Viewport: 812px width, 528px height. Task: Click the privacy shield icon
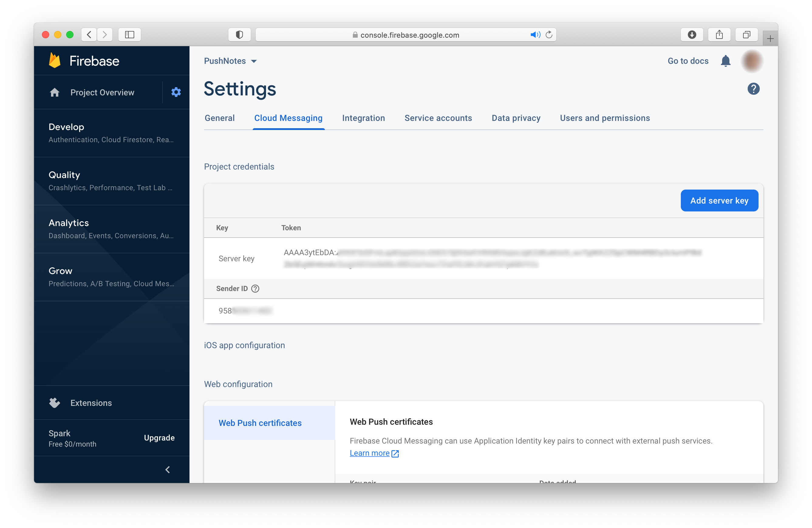tap(240, 34)
